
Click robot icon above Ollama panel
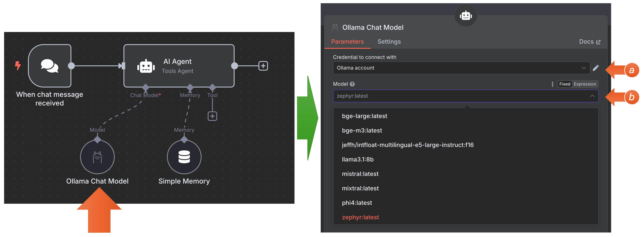click(466, 15)
